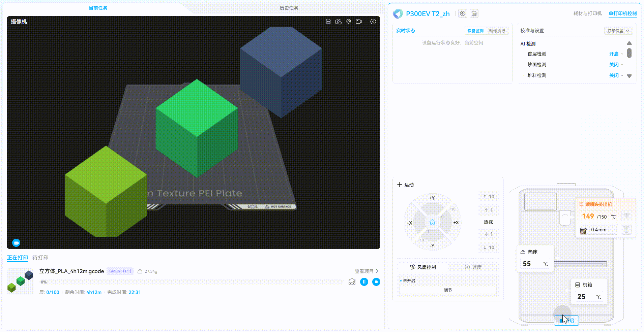Image resolution: width=644 pixels, height=332 pixels.
Task: Click the 调节 fan adjust button
Action: coord(448,290)
